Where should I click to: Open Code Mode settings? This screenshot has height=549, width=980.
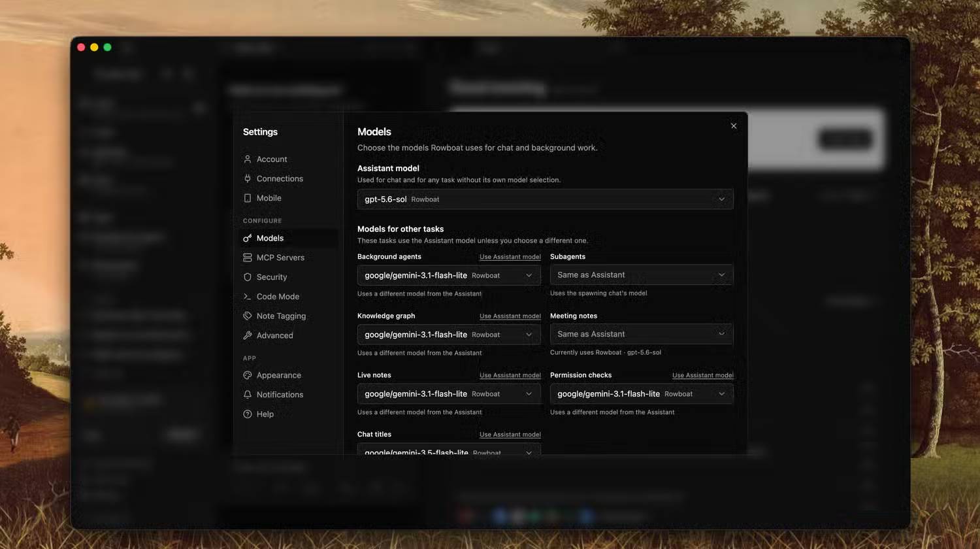289,297
